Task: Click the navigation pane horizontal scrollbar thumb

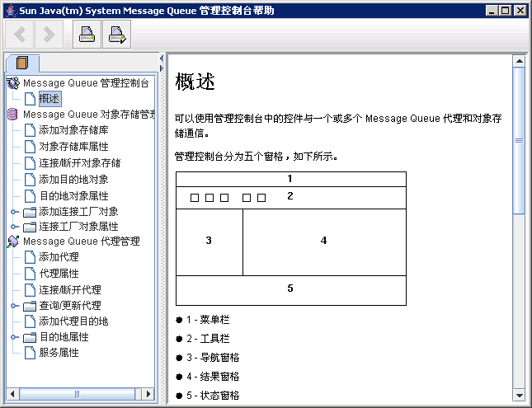Action: [78, 394]
